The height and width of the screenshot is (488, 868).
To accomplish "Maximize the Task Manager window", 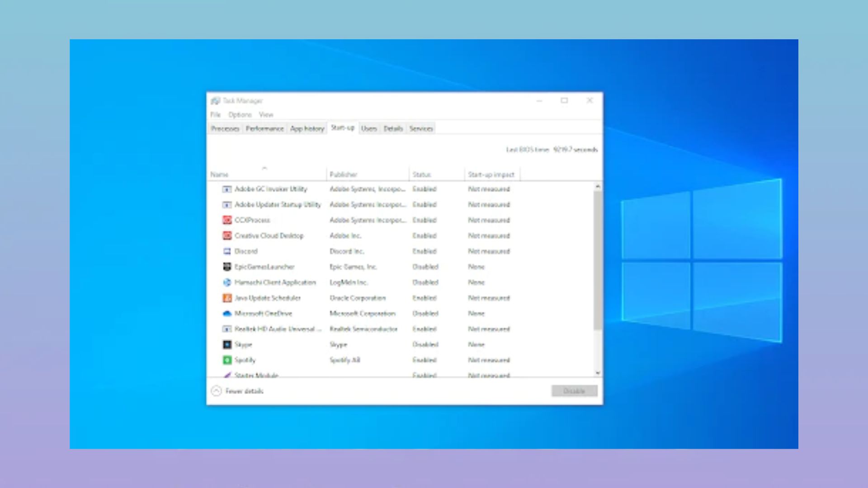I will tap(564, 100).
